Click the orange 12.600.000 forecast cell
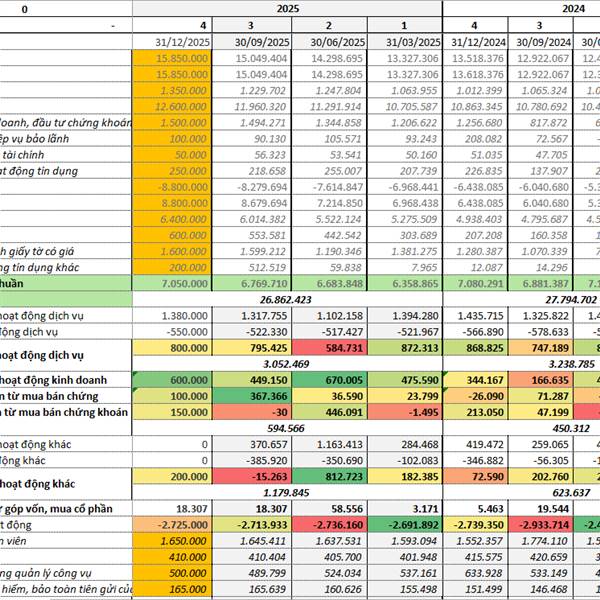Screen dimensions: 600x600 tap(172, 106)
